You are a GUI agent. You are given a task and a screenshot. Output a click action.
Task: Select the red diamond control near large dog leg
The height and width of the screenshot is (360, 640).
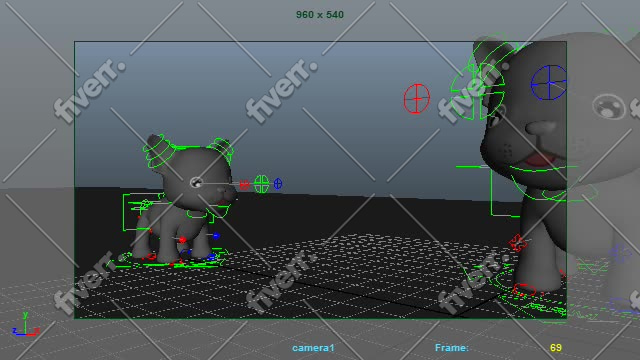pyautogui.click(x=518, y=243)
